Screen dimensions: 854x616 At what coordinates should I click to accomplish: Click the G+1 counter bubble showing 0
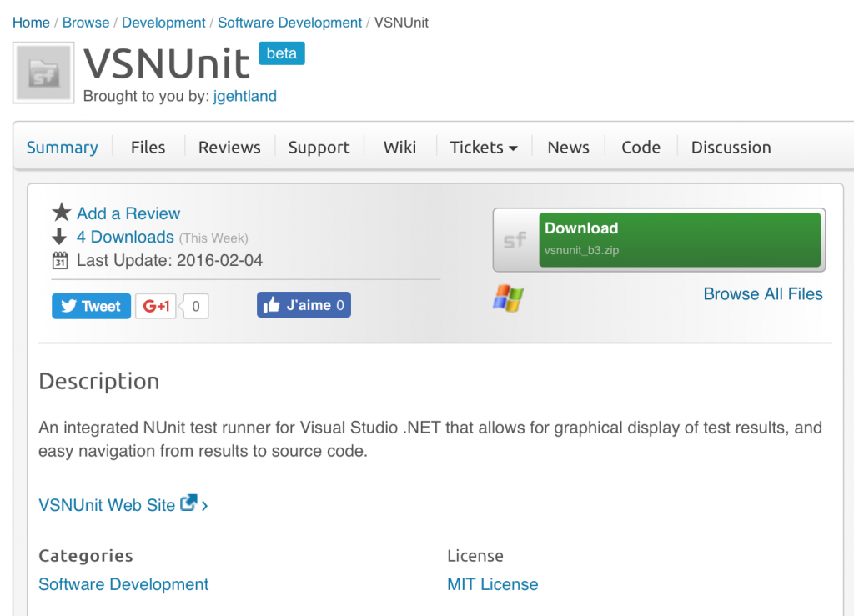(x=195, y=306)
